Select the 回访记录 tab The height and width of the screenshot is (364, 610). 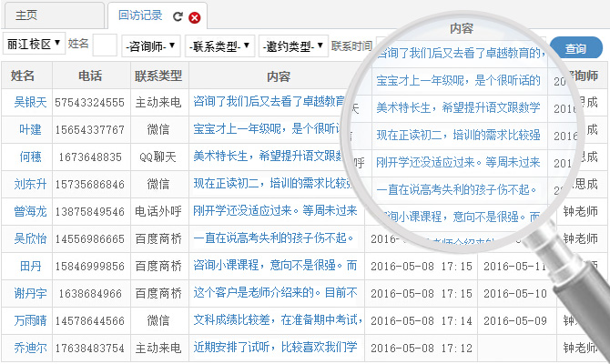tap(140, 15)
